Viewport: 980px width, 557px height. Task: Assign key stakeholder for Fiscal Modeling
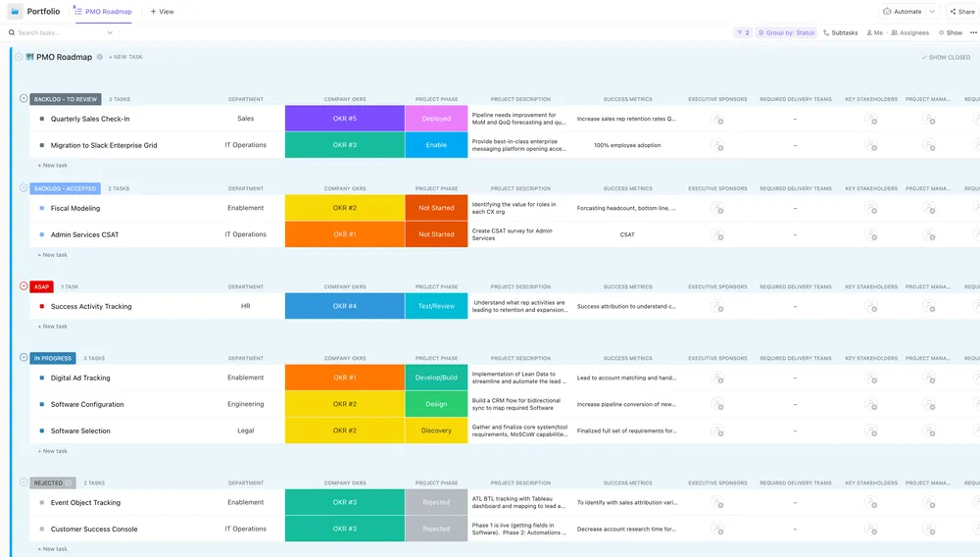coord(871,208)
